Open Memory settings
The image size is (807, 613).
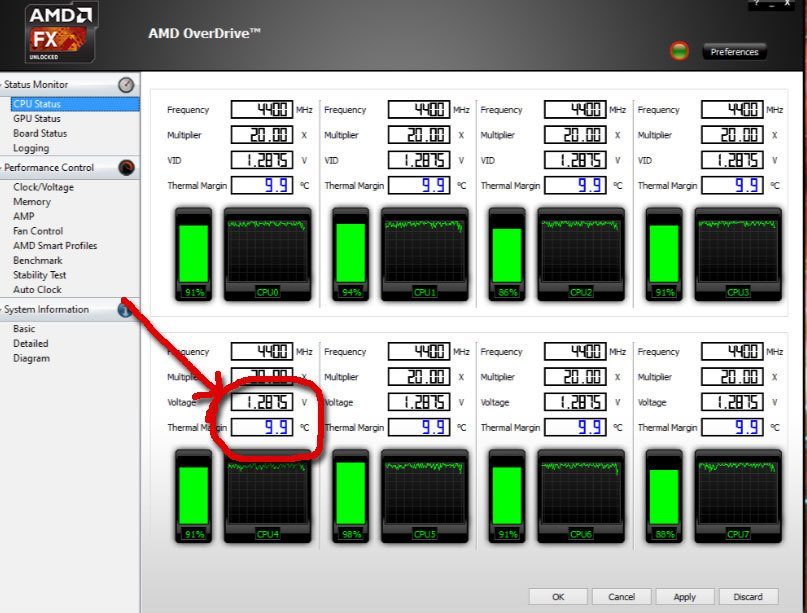[32, 202]
